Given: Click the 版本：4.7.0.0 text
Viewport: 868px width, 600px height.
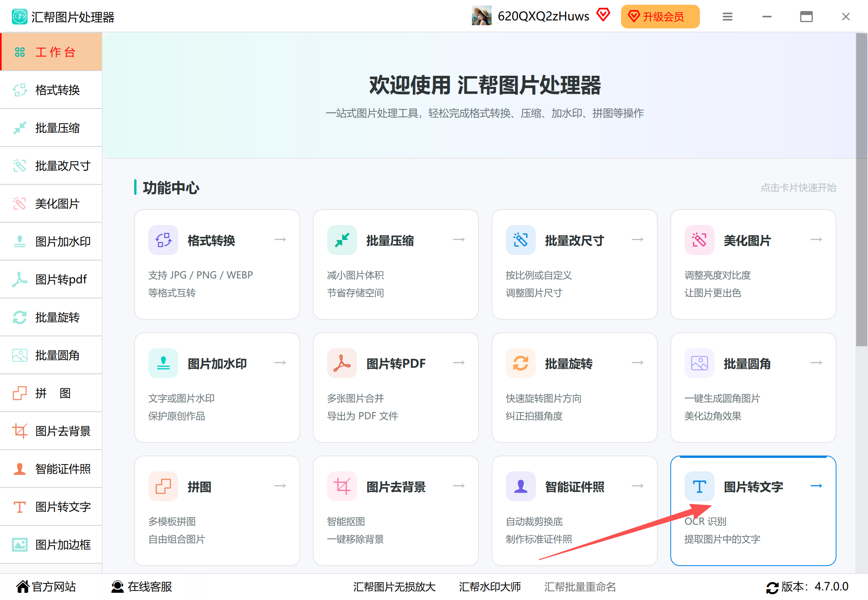Looking at the screenshot, I should pos(814,587).
